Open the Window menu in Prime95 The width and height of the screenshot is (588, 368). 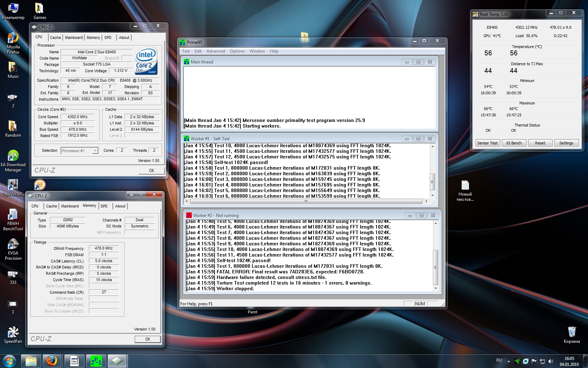point(257,51)
